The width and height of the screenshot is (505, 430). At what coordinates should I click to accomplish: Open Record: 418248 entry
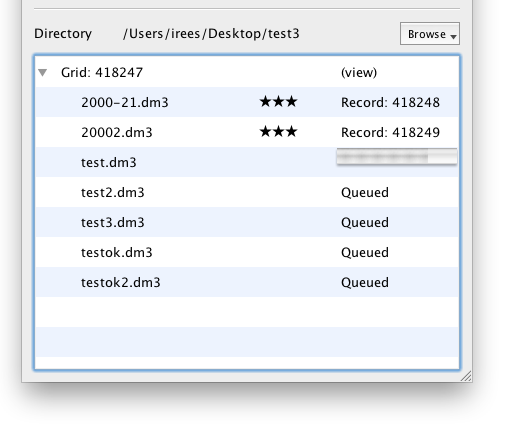[390, 102]
